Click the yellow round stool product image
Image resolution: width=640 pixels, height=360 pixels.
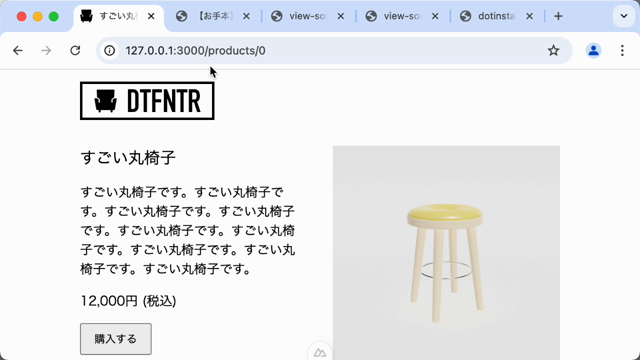[x=446, y=253]
